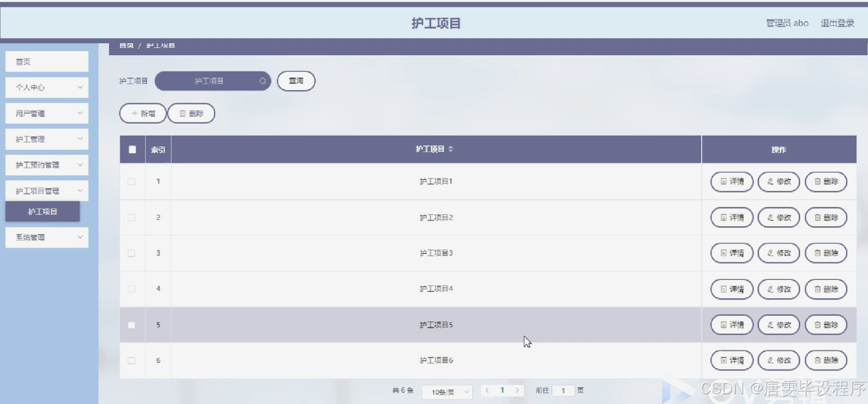Click page number 1 in pagination
The width and height of the screenshot is (868, 404).
point(503,390)
